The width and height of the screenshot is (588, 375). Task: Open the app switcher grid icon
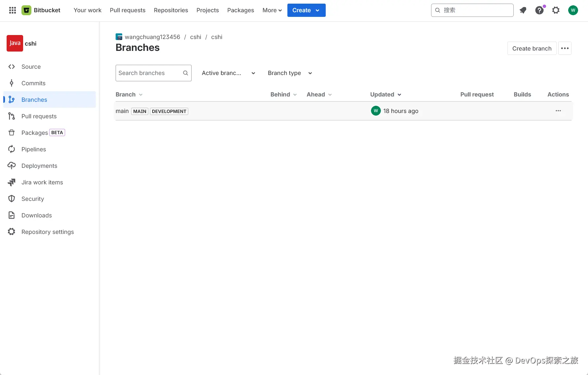pos(13,10)
